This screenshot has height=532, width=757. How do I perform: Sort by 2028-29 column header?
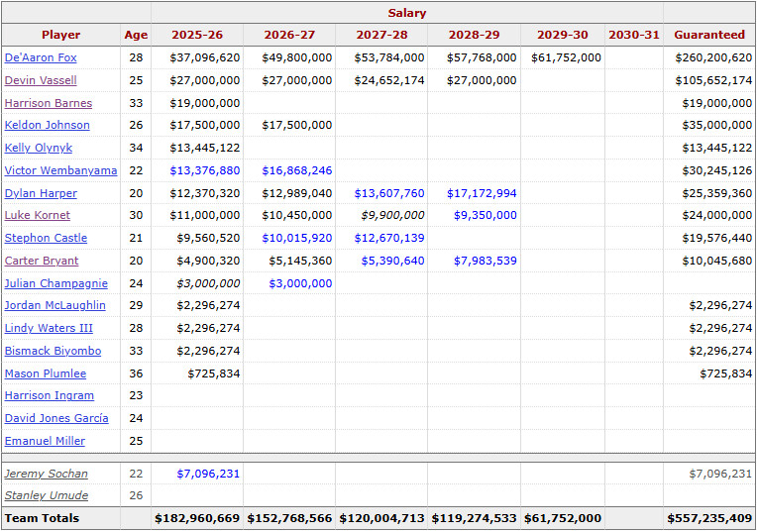[474, 35]
